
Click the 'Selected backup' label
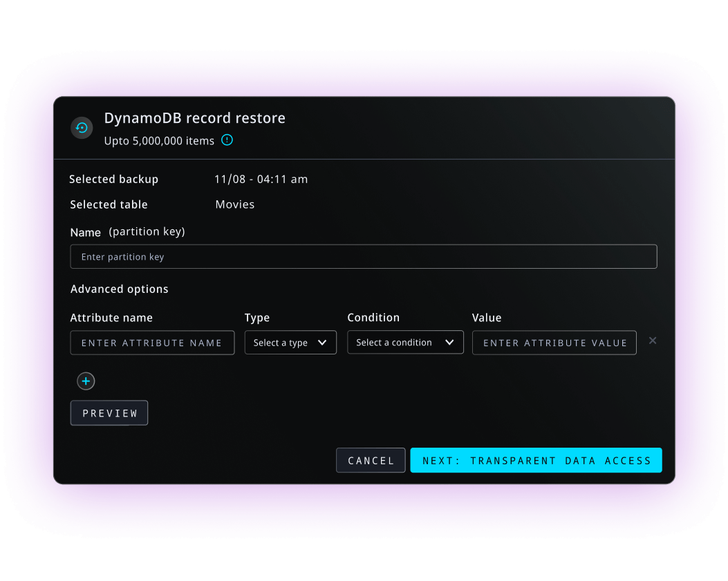(x=114, y=179)
